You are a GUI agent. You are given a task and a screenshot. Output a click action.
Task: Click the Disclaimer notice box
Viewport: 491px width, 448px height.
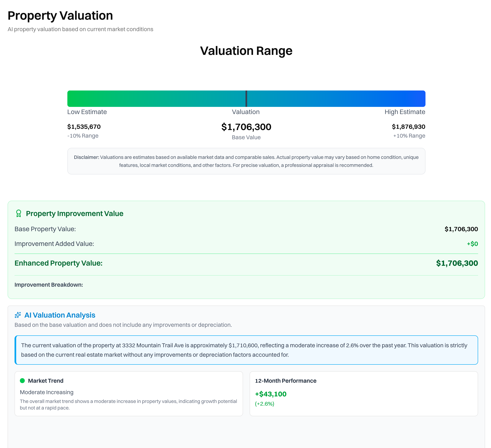tap(246, 161)
